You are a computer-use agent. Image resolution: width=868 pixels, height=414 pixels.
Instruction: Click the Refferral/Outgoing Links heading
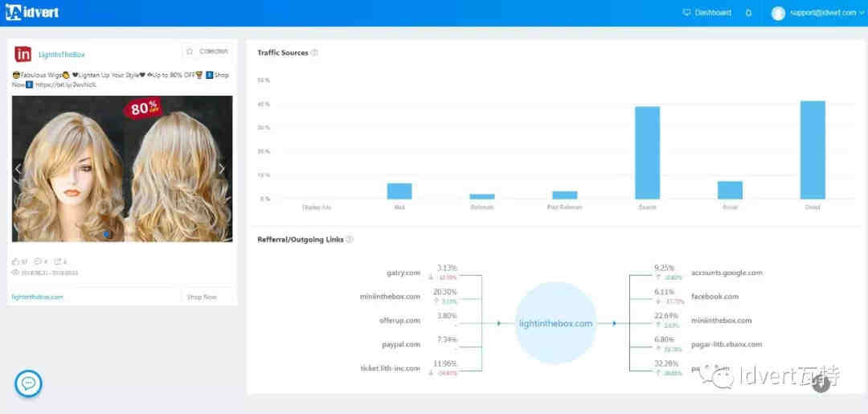[301, 240]
